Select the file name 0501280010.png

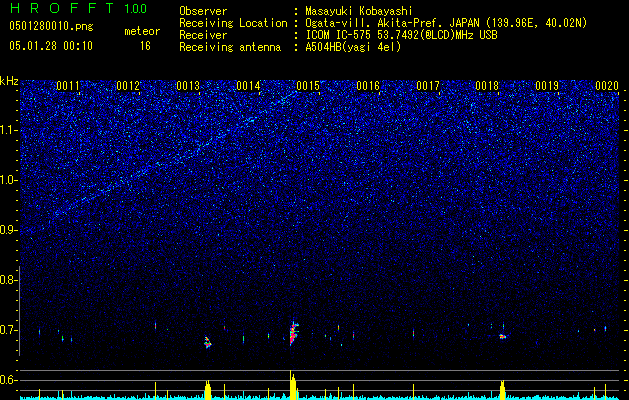point(51,27)
